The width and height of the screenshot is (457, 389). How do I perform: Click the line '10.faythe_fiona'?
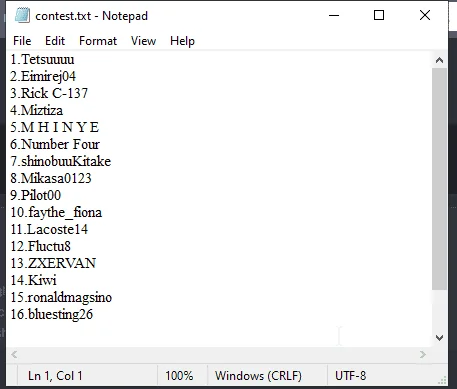click(56, 213)
